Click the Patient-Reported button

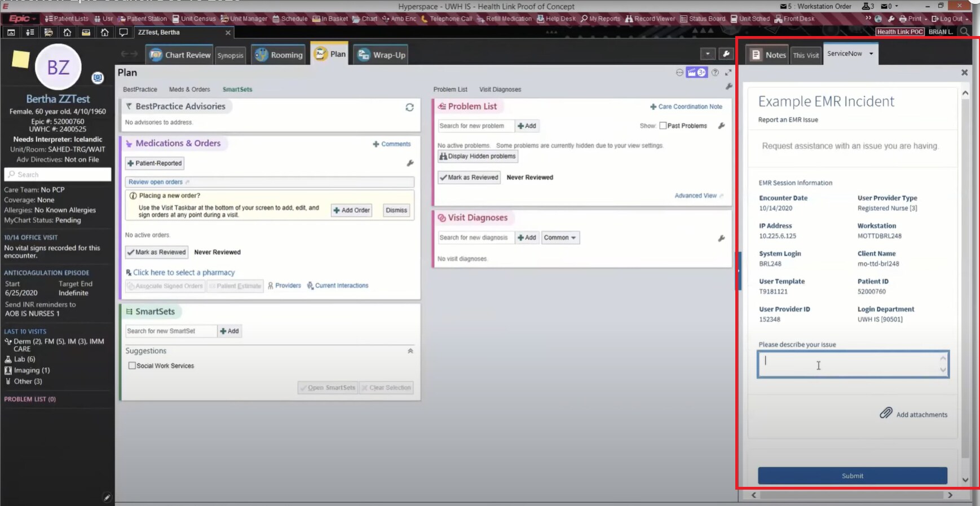click(154, 163)
